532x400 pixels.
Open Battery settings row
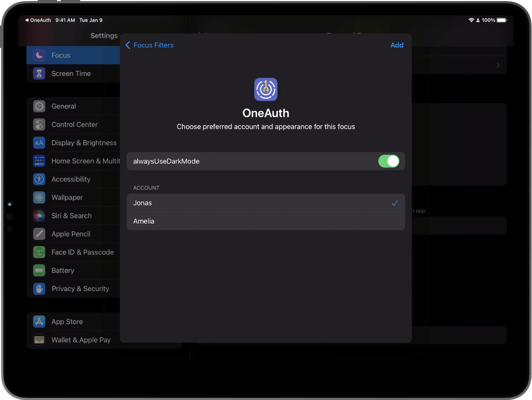73,270
